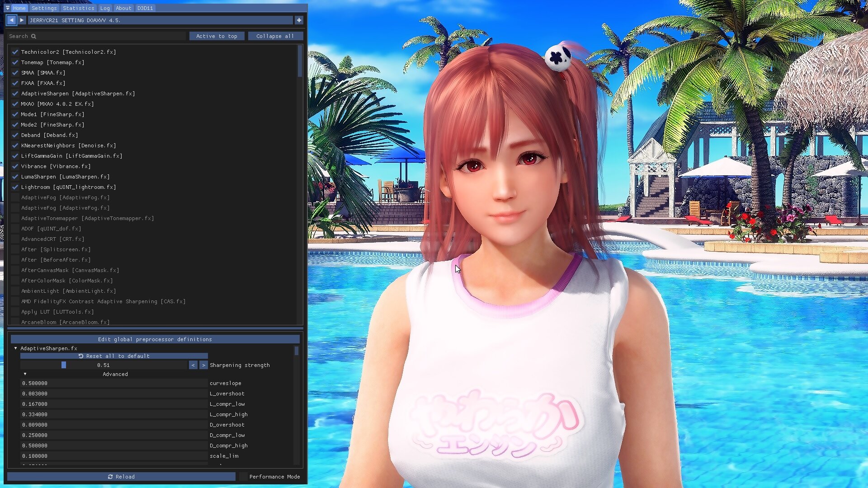
Task: Open the Statistics tab
Action: (79, 8)
